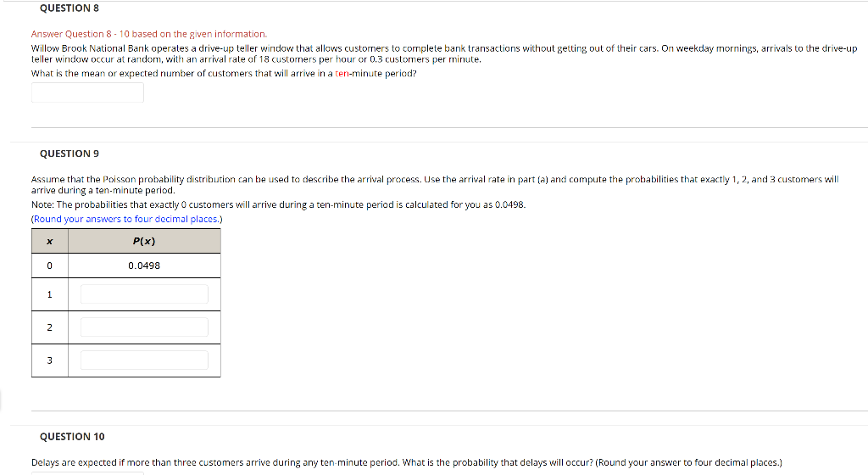The height and width of the screenshot is (475, 868).
Task: Click the P(x) input for x = 3
Action: (144, 360)
